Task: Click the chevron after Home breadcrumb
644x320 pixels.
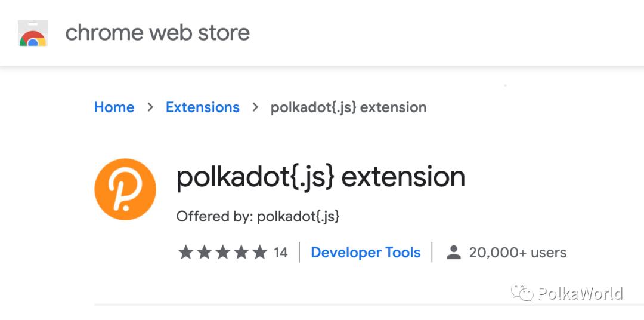Action: point(150,107)
